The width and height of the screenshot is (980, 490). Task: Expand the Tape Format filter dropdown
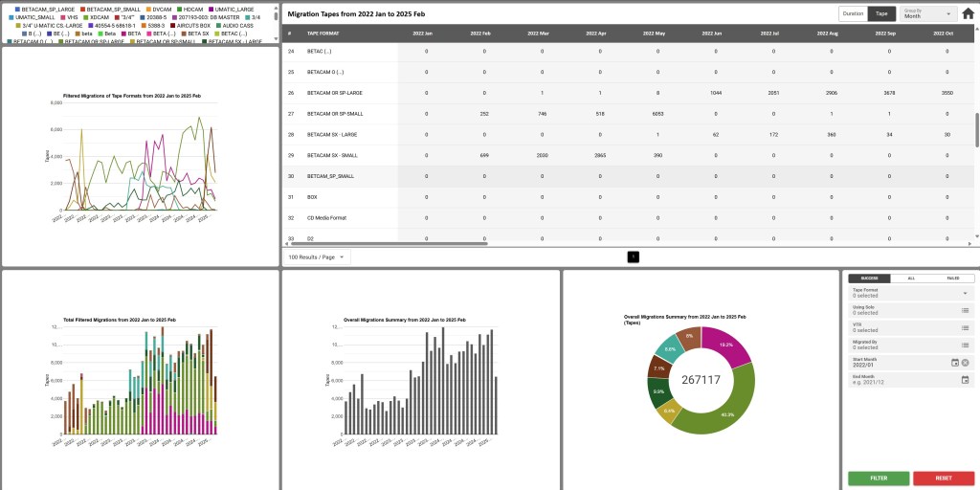[965, 293]
